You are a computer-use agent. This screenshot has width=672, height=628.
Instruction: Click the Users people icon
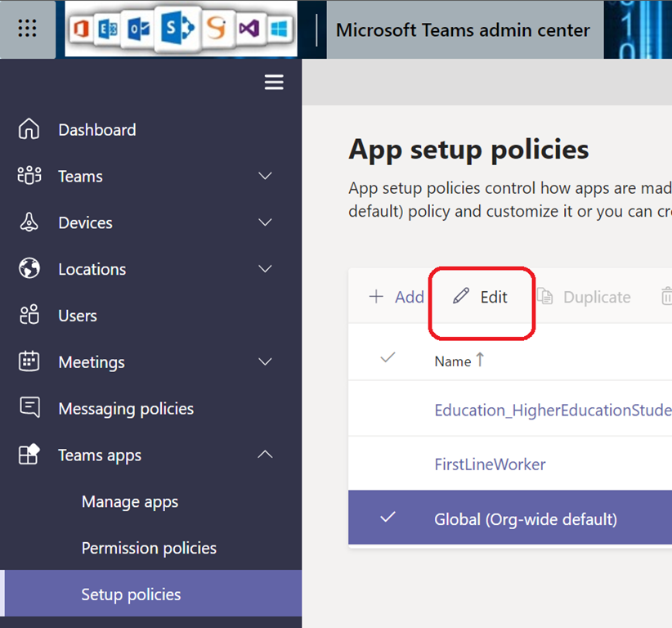[29, 315]
